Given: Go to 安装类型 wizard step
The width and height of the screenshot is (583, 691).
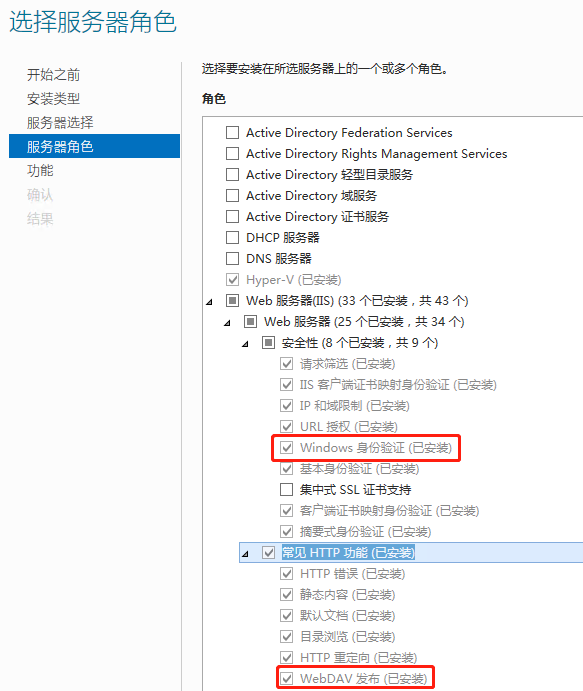Looking at the screenshot, I should point(53,99).
